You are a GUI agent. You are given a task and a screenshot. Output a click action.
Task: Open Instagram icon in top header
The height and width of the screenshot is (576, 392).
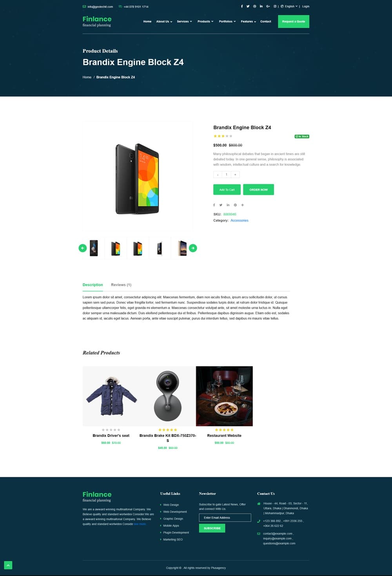275,6
